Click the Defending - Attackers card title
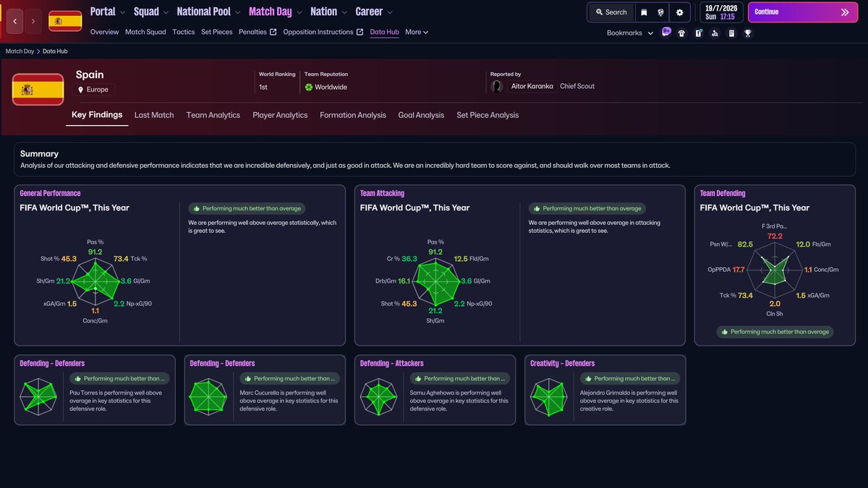This screenshot has height=488, width=868. tap(391, 364)
